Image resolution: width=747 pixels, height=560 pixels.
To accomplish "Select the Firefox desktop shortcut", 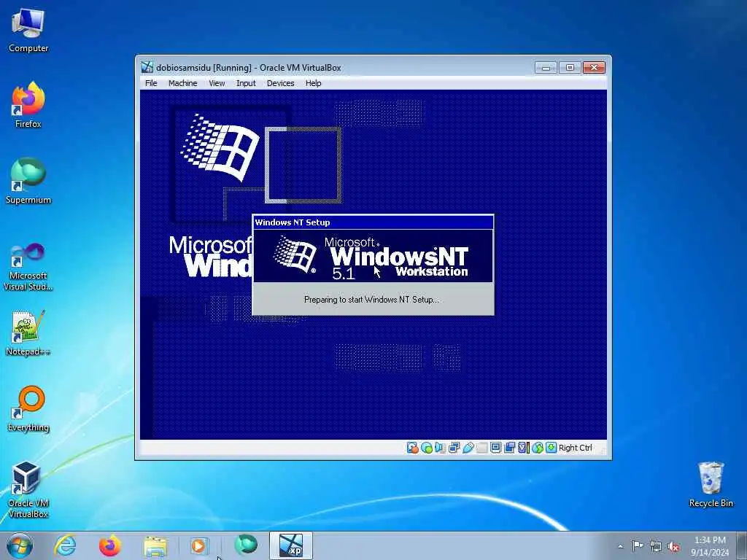I will 28,105.
